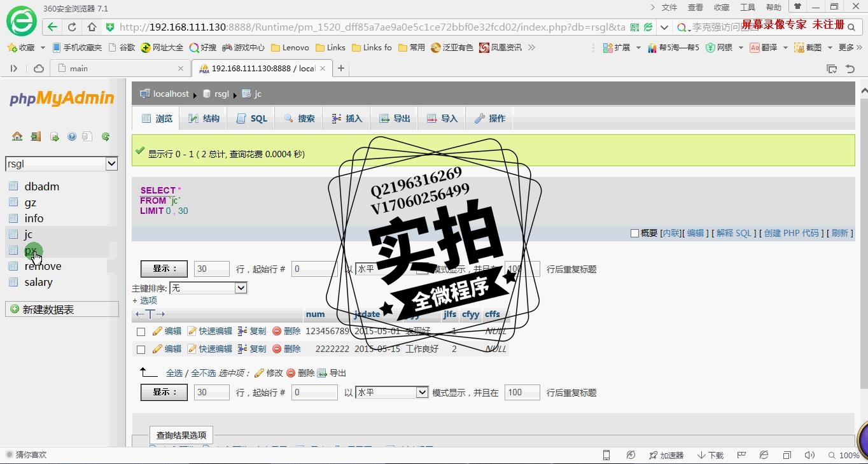Go to phpMyAdmin home icon
The width and height of the screenshot is (868, 464).
(x=17, y=136)
